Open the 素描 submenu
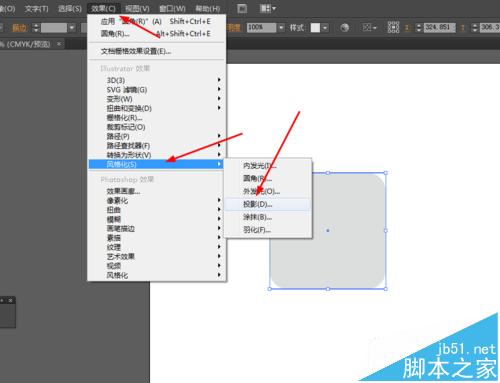 [156, 238]
